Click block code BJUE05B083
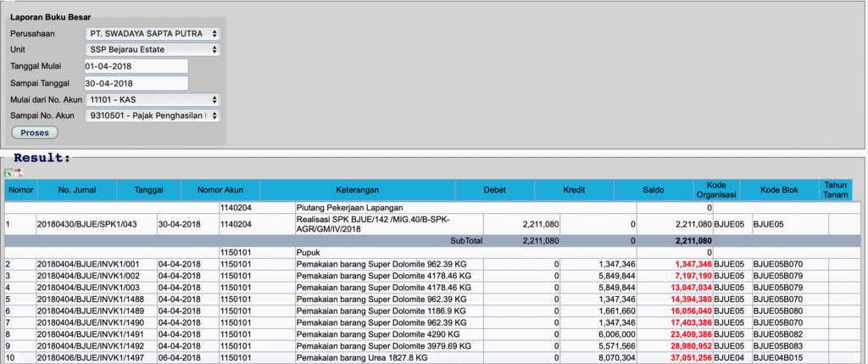 (778, 345)
